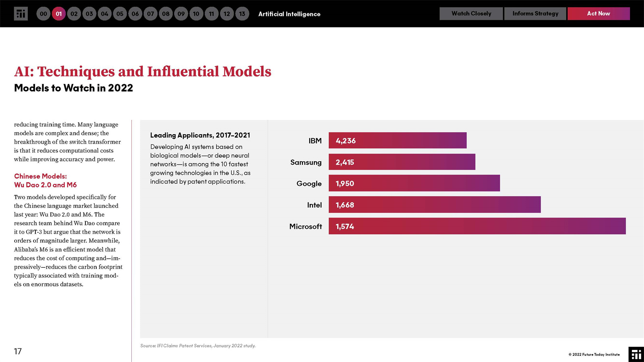The image size is (644, 362).
Task: Click the Chinese Models subheading
Action: click(x=45, y=181)
